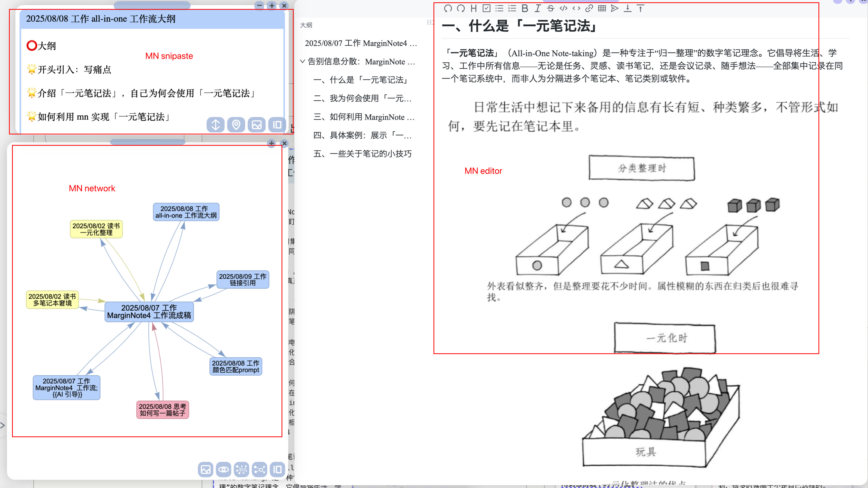Click the strikethrough formatting icon

pyautogui.click(x=551, y=8)
